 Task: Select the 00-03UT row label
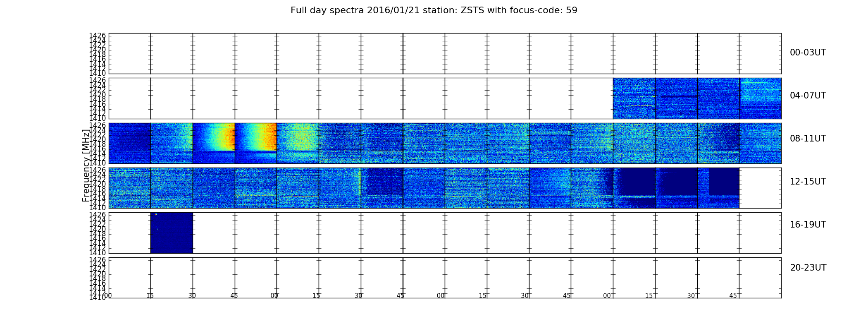click(x=808, y=53)
